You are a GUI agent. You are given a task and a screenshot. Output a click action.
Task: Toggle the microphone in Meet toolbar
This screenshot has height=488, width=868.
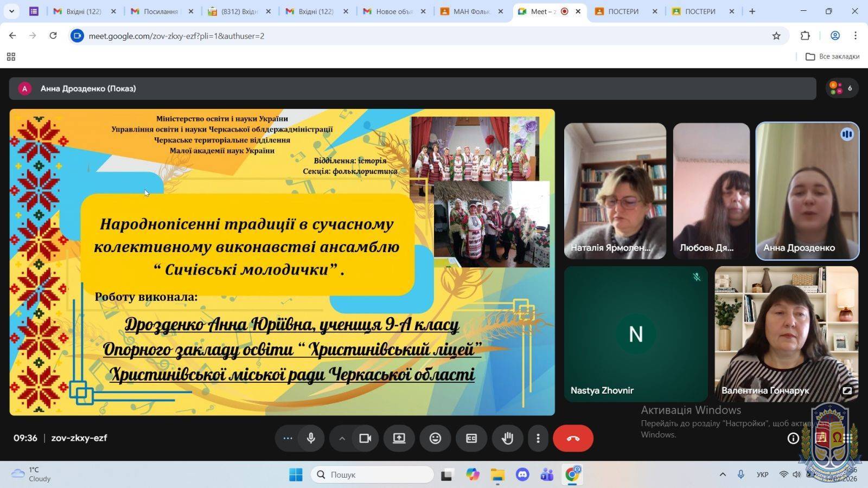311,438
